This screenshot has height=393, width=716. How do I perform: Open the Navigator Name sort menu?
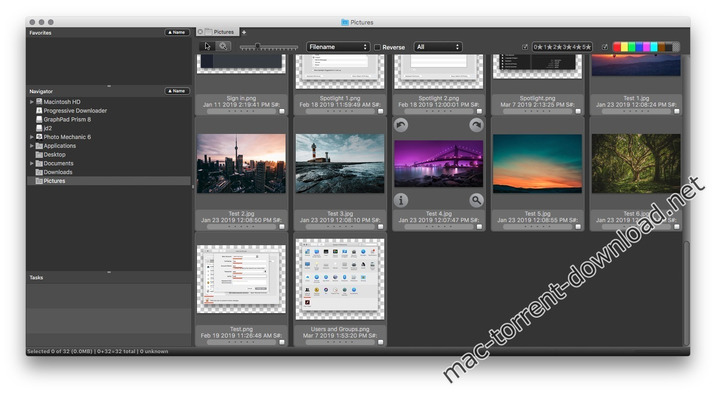click(177, 91)
